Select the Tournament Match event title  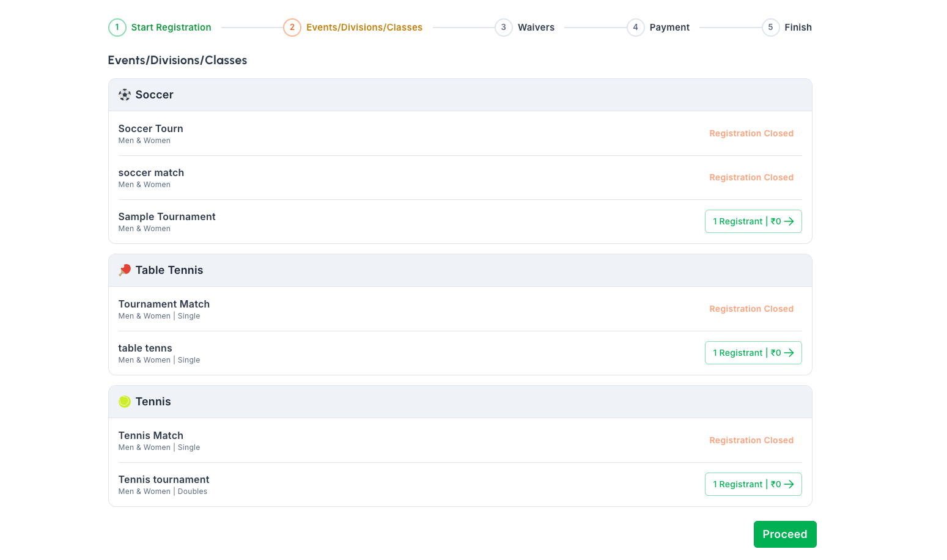164,304
